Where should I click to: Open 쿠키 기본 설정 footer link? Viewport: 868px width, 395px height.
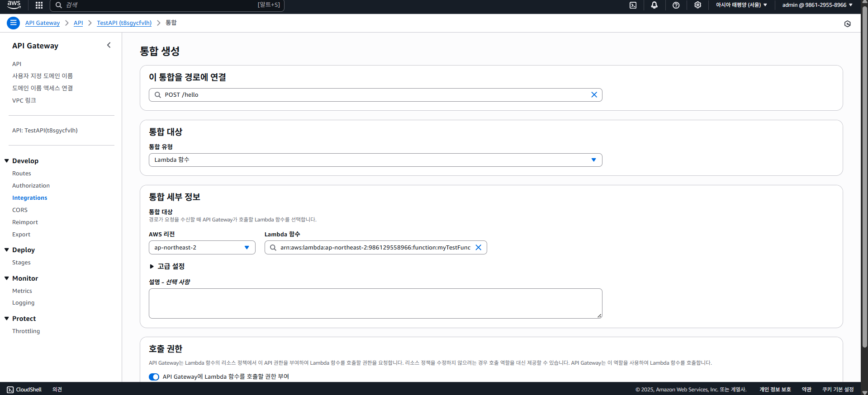click(838, 390)
